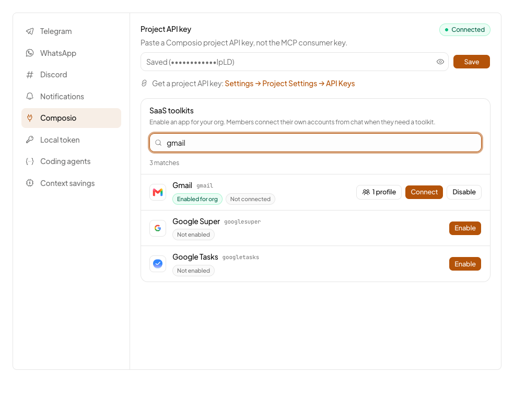
Task: Connect the Gmail toolkit
Action: [x=424, y=192]
